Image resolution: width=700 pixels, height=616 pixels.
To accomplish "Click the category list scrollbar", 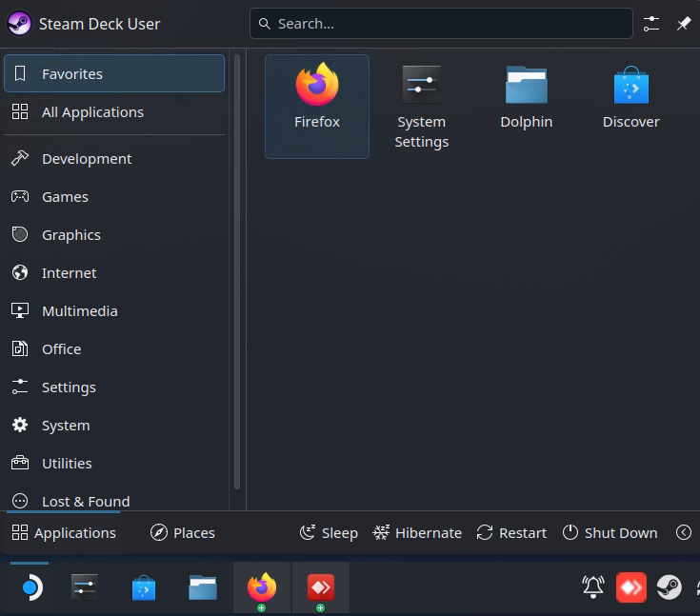I will (237, 272).
